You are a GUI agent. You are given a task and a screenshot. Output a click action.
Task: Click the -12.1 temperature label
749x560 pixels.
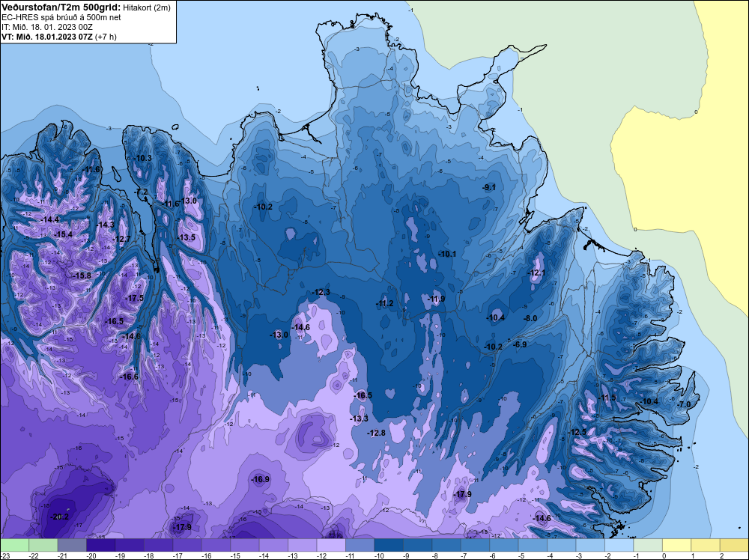coord(536,273)
